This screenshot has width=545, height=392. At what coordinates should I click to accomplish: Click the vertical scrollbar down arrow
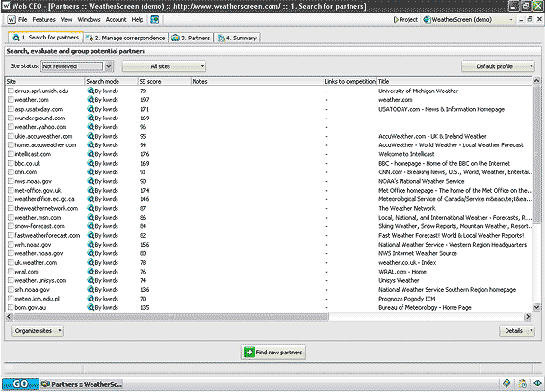[x=536, y=307]
